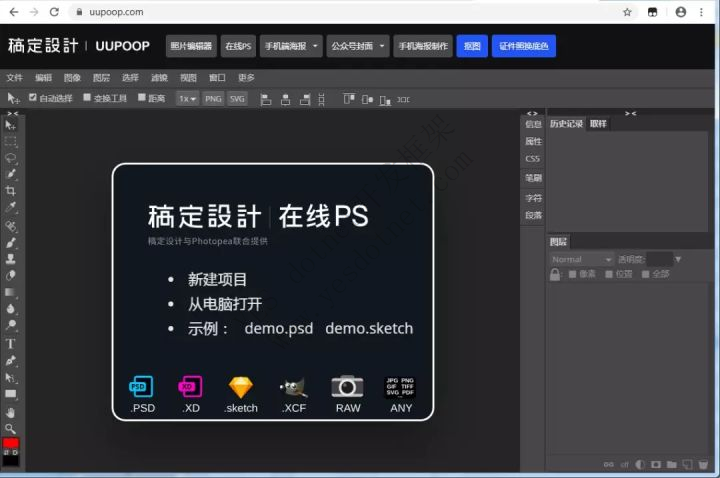Expand the side panel column arrows
This screenshot has height=478, width=720.
tap(532, 113)
